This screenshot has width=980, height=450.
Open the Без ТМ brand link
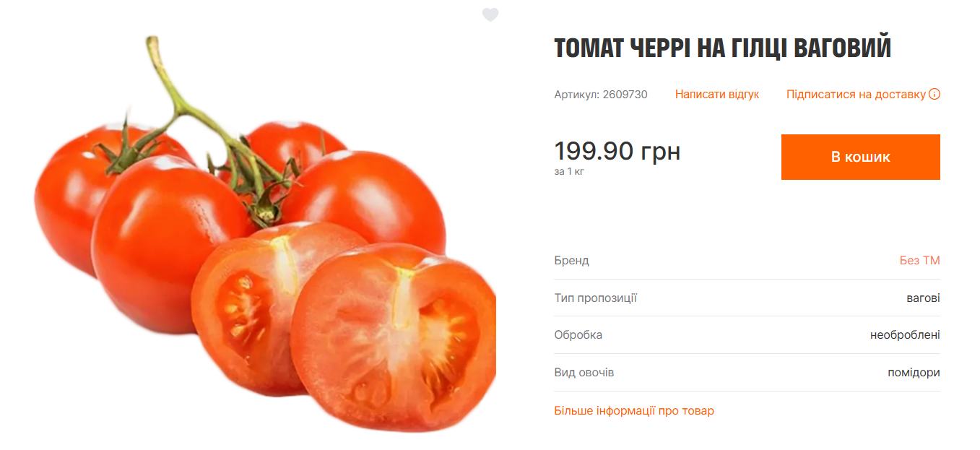(x=919, y=261)
